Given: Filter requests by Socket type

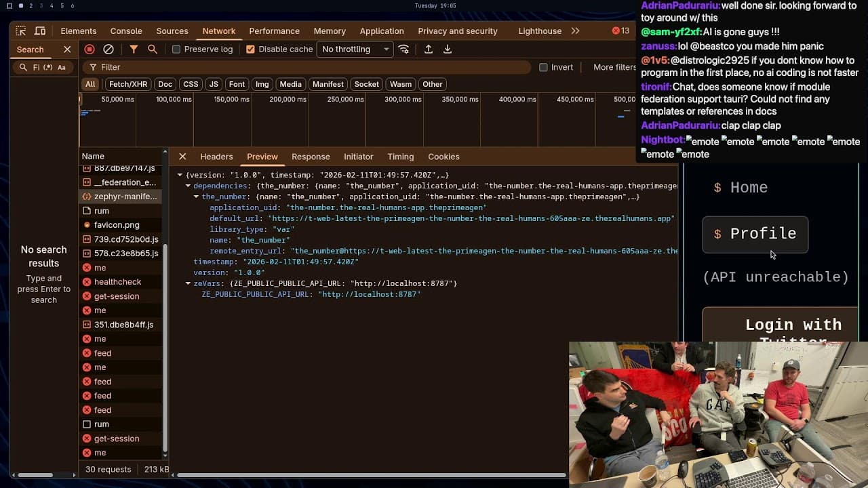Looking at the screenshot, I should pos(366,84).
